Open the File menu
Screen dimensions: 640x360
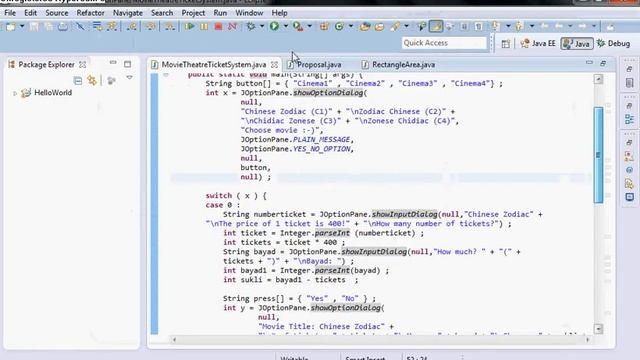[10, 13]
